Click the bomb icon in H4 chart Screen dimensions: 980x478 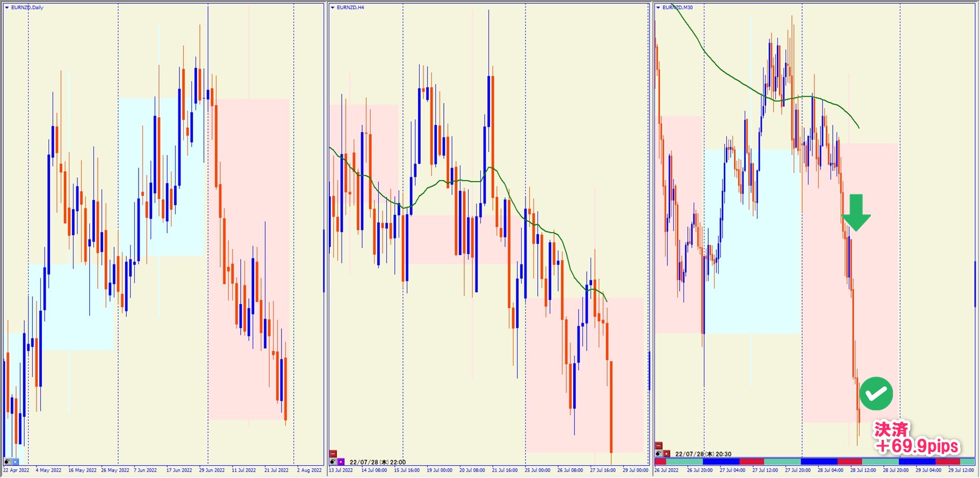click(333, 461)
